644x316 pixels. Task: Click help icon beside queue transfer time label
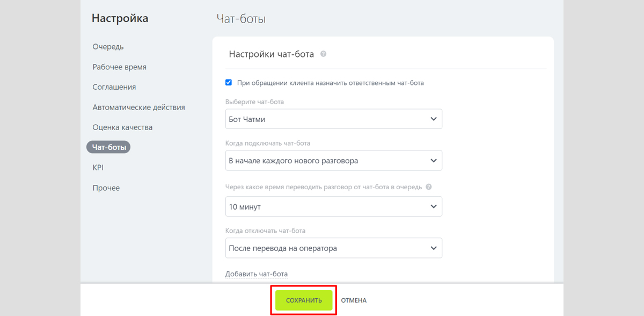[428, 187]
